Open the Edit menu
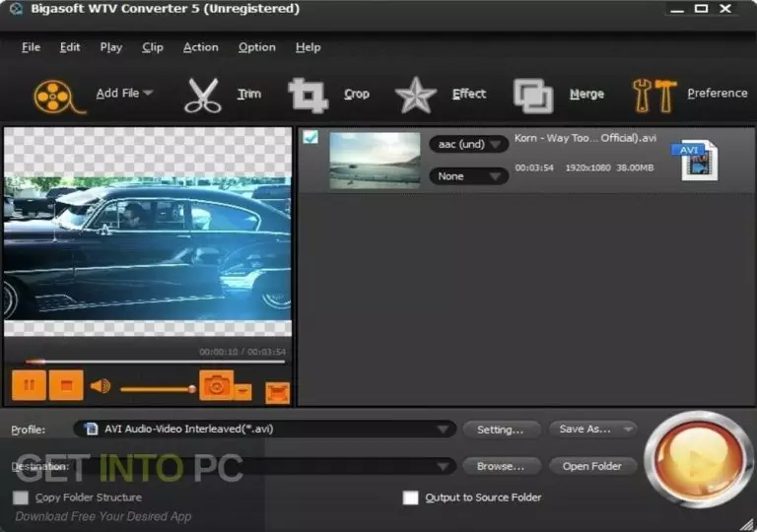Viewport: 757px width, 532px height. point(70,47)
